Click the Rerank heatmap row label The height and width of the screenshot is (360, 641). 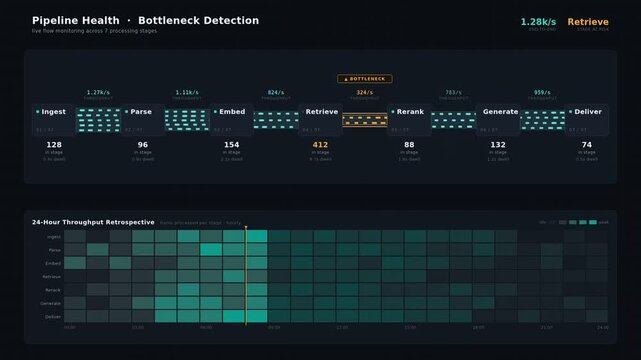pos(53,290)
